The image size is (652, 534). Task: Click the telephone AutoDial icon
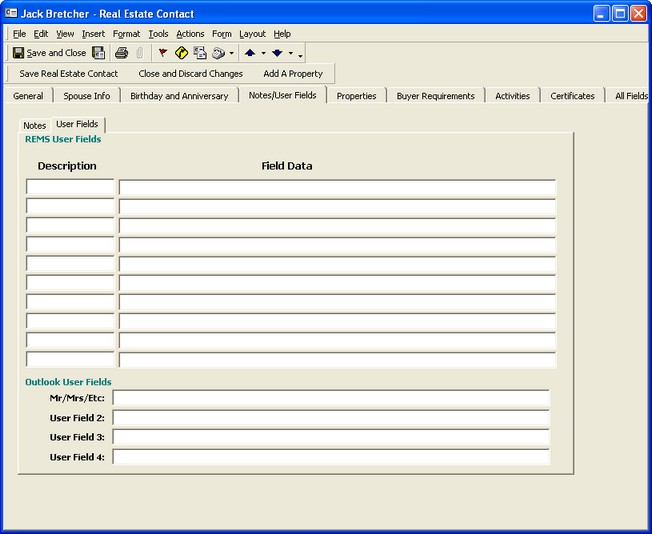(218, 53)
